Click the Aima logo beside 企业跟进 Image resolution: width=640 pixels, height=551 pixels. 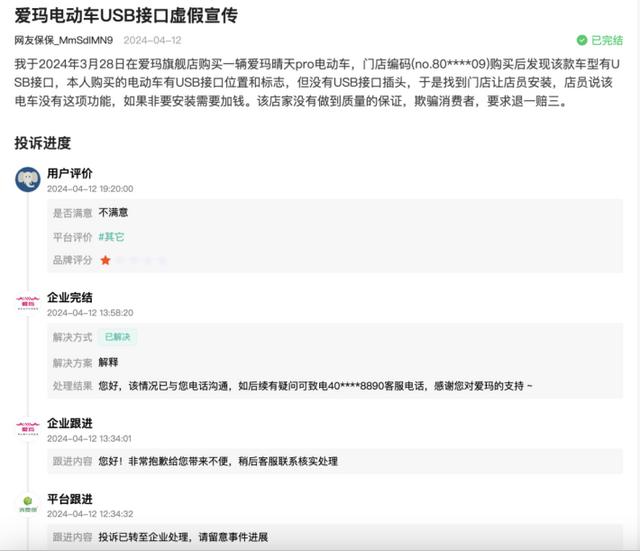coord(28,429)
